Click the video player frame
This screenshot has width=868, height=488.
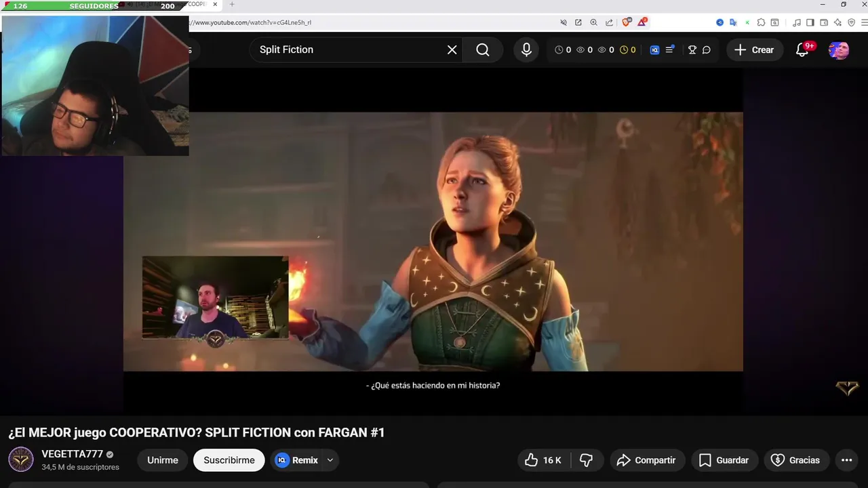click(433, 241)
